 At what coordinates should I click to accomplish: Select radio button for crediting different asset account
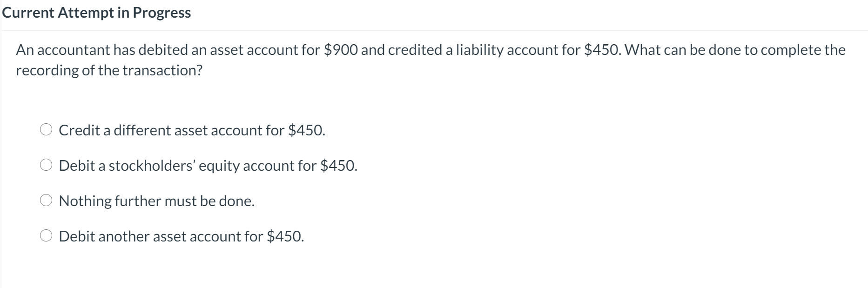(46, 130)
